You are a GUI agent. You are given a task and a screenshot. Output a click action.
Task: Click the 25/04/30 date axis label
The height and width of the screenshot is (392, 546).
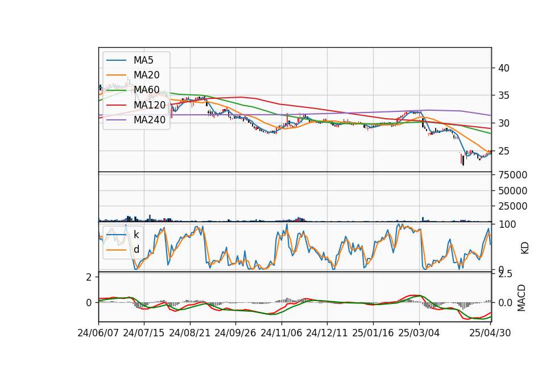click(x=490, y=333)
